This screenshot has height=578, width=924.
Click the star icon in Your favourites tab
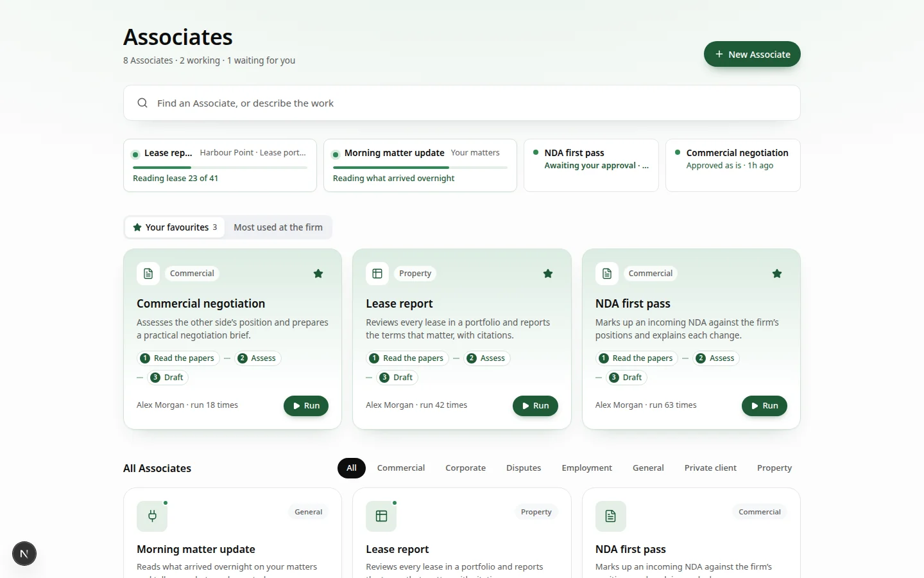[137, 227]
